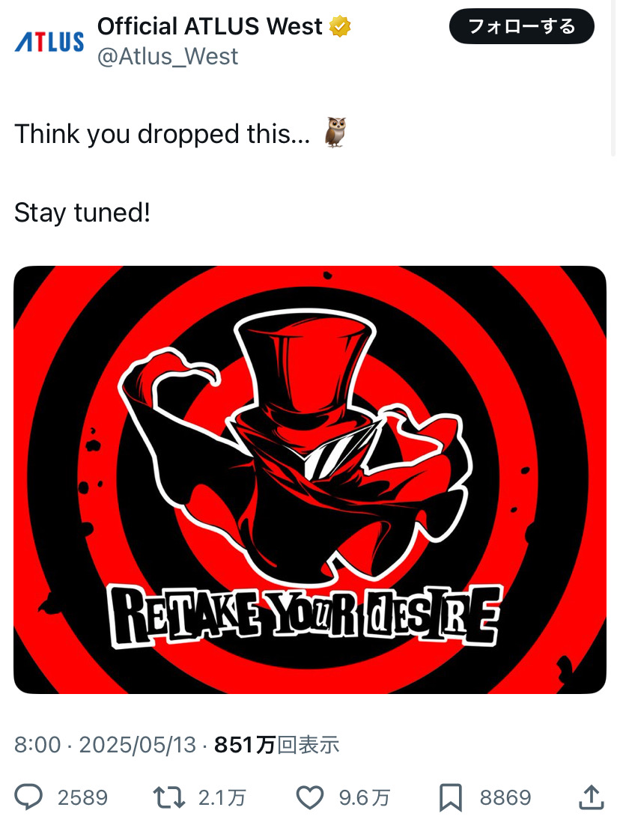Open the share upload icon
The image size is (620, 840).
592,797
